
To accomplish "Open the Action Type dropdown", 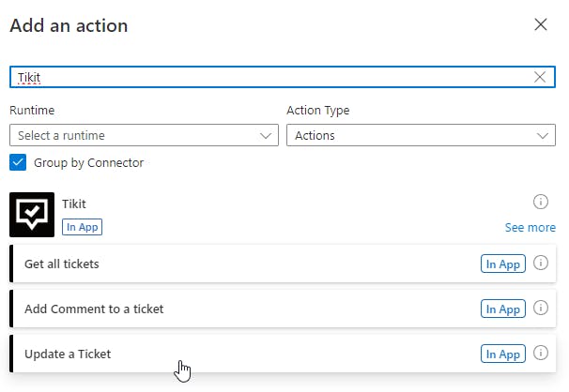I will point(421,135).
